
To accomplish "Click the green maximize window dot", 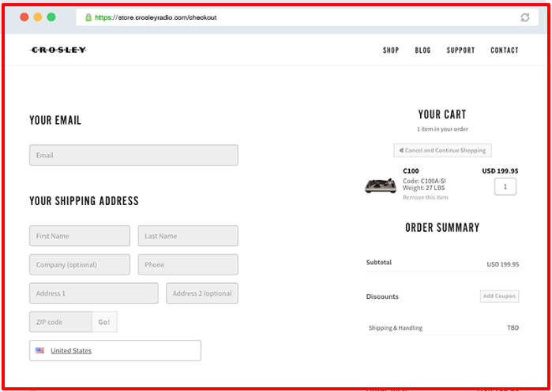I will point(51,17).
